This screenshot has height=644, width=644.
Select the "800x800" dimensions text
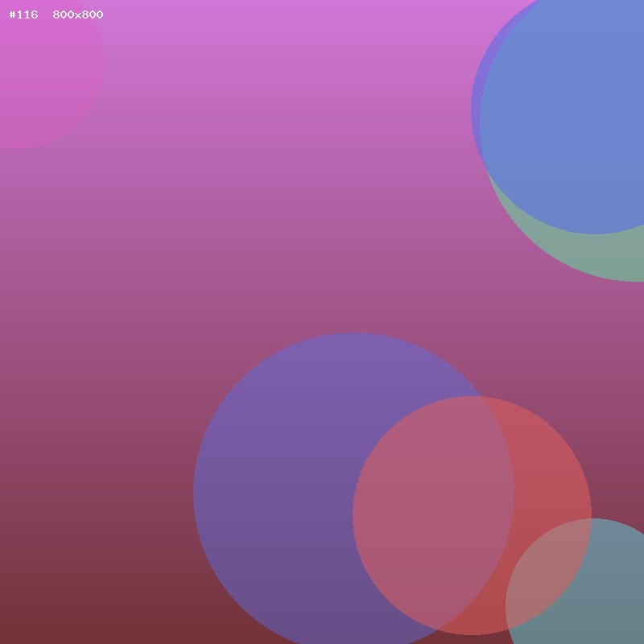click(78, 14)
